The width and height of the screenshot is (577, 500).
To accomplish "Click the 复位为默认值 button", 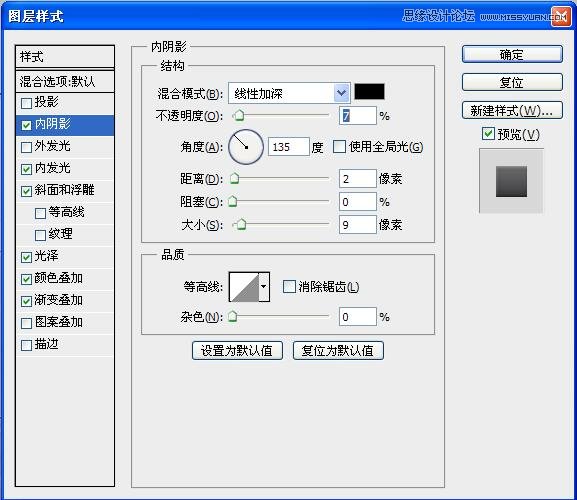I will [338, 350].
